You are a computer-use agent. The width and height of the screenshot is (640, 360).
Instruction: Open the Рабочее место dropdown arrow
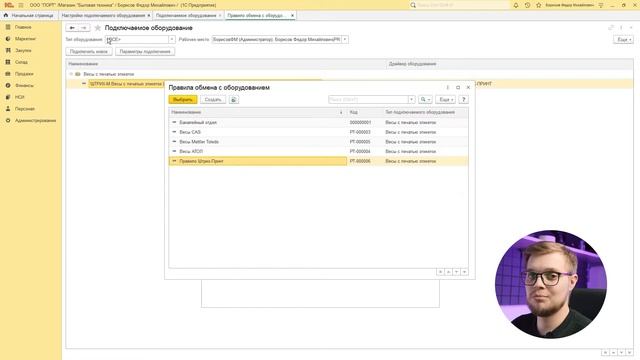coord(345,40)
